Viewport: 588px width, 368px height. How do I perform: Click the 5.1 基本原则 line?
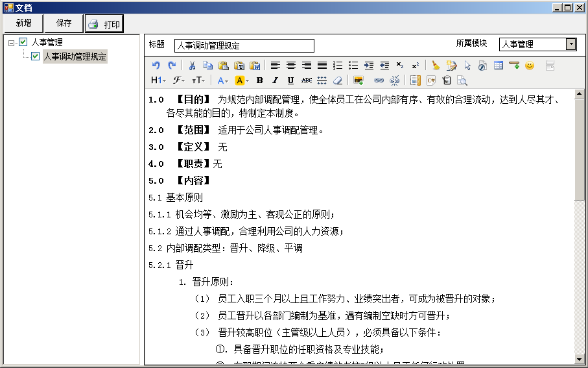(x=176, y=197)
